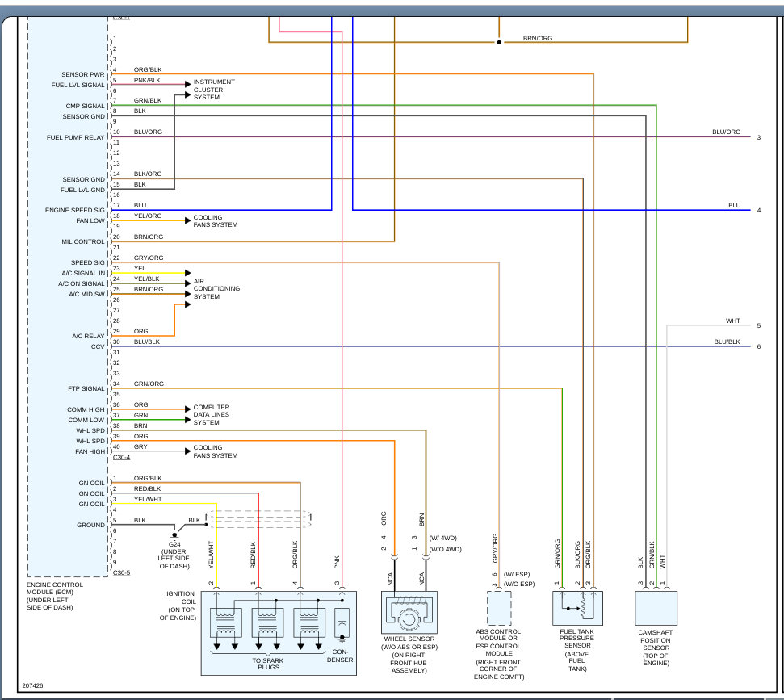Image resolution: width=784 pixels, height=700 pixels.
Task: Click the condenser capacitor symbol in ignition coil
Action: (x=342, y=623)
